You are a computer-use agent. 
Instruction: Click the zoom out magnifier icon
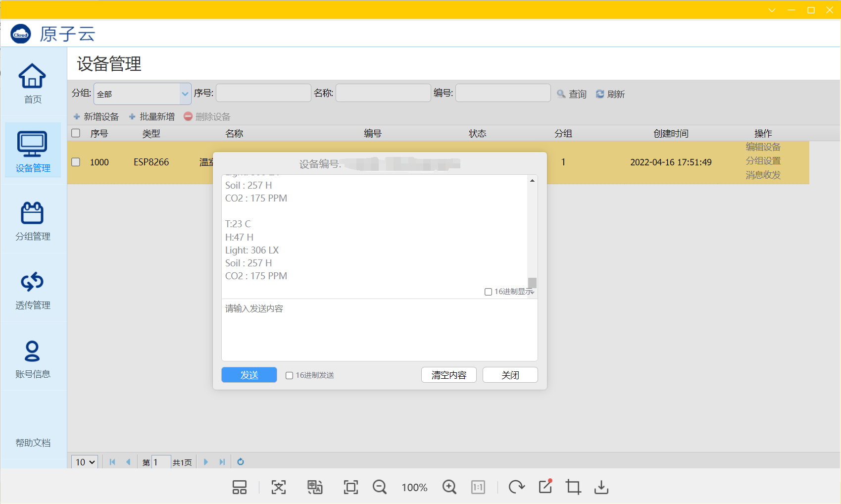[380, 487]
